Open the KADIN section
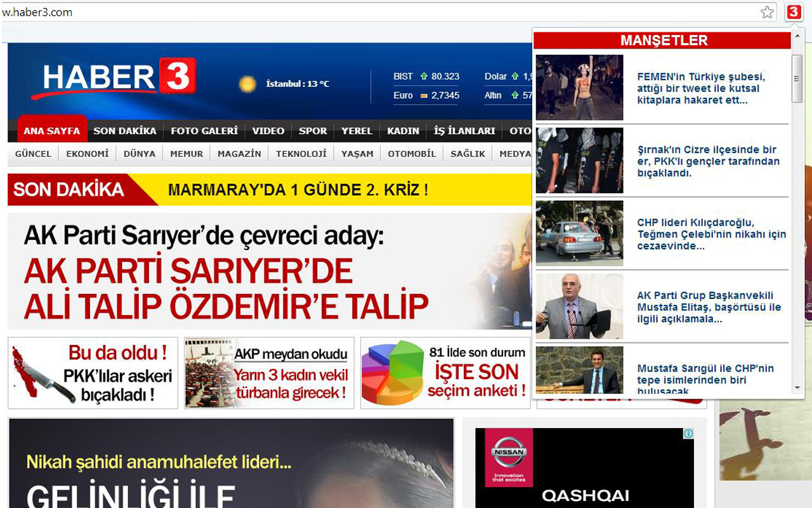Viewport: 812px width, 508px height. 403,131
